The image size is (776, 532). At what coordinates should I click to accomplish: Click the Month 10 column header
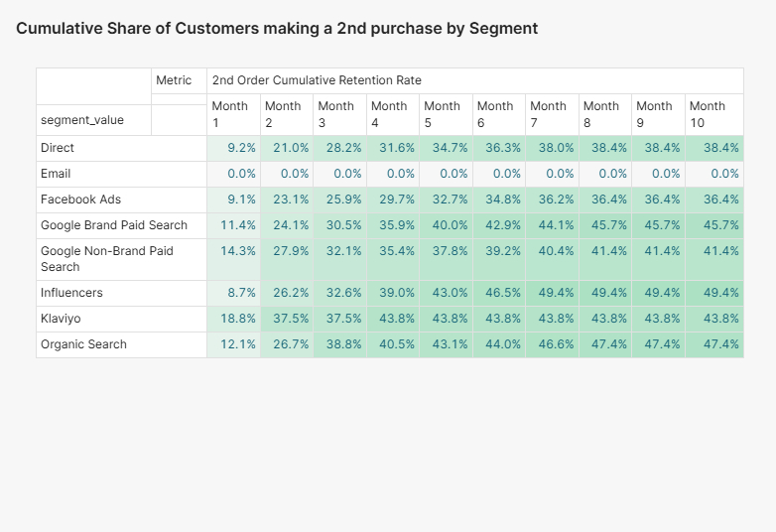tap(711, 114)
